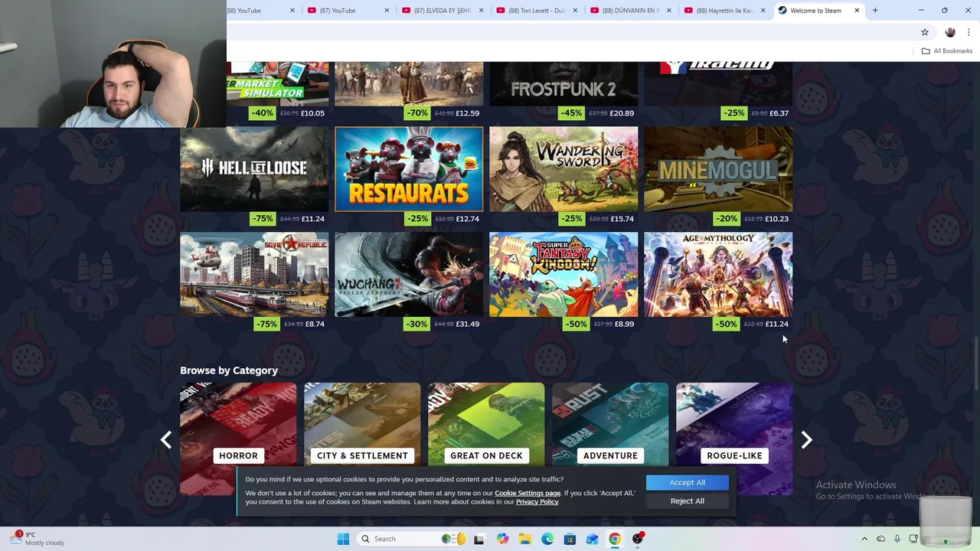Open Microsoft Store from the taskbar
The width and height of the screenshot is (980, 551).
coord(570,539)
